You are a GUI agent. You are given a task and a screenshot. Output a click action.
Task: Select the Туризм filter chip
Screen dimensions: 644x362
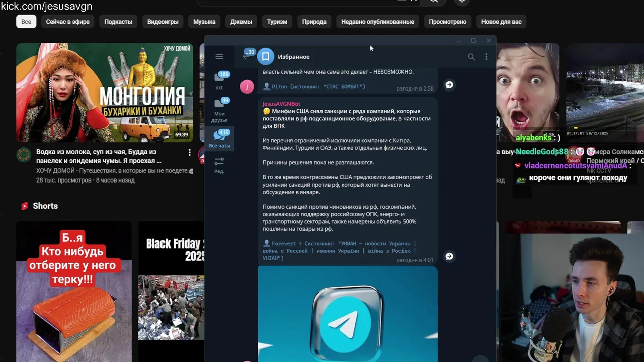(x=277, y=22)
